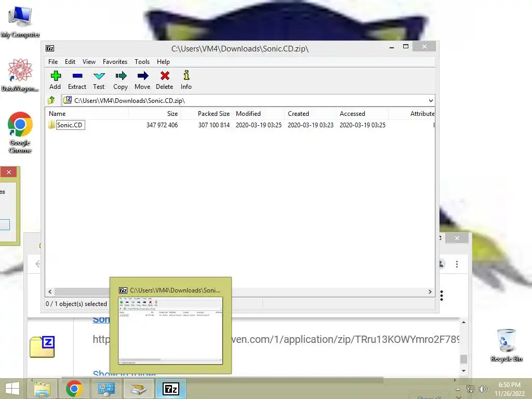Open the File menu
Screen dimensions: 532x399
pos(53,62)
